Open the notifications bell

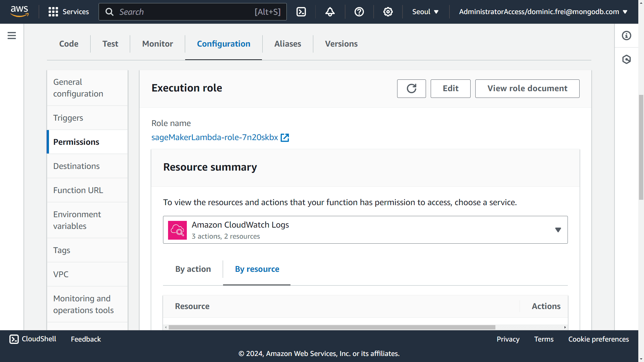click(x=330, y=12)
